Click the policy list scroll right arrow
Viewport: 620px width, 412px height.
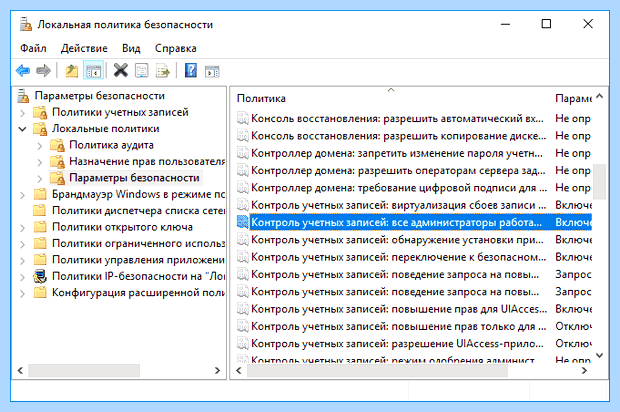(x=584, y=370)
